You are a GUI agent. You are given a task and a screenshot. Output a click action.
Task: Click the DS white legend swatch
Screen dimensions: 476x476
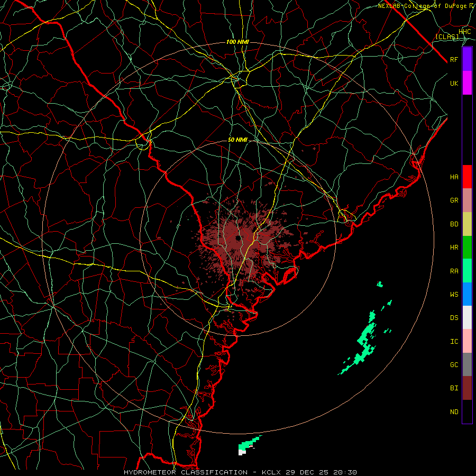coord(467,317)
